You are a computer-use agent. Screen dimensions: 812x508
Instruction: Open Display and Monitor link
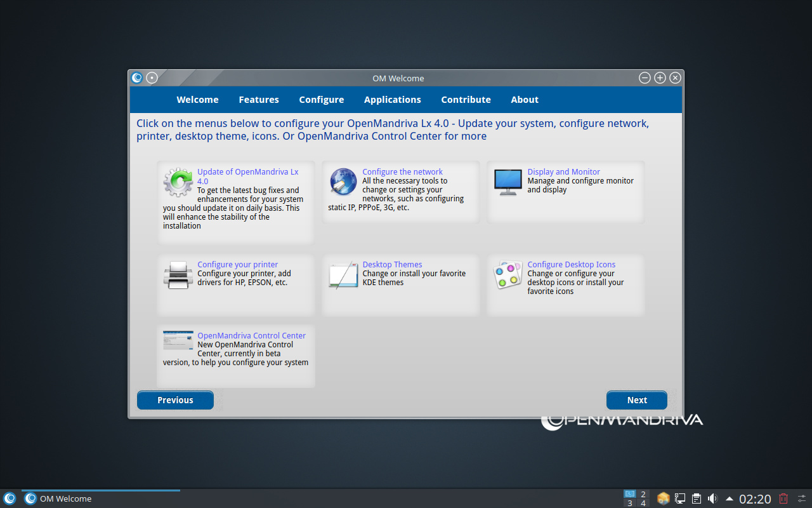[564, 172]
